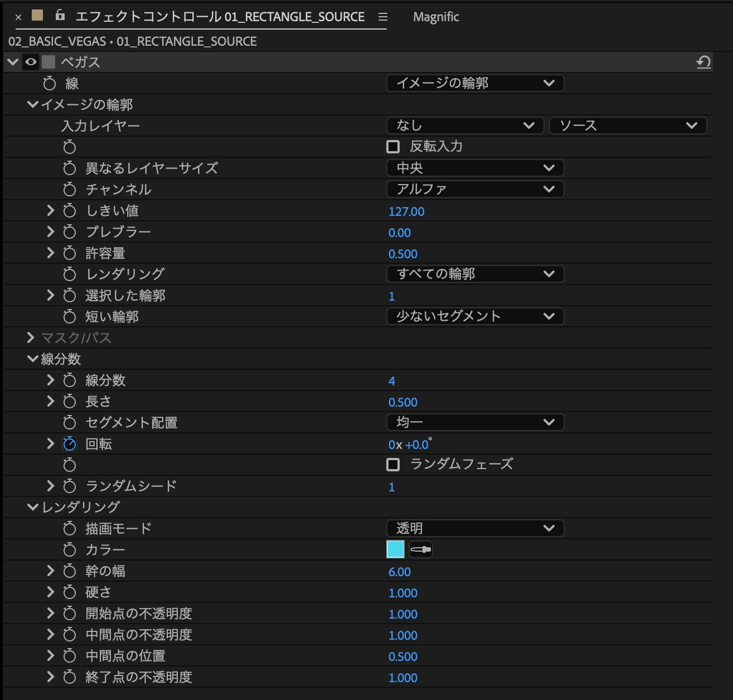Enable stopwatch for プレブラー
Image resolution: width=733 pixels, height=700 pixels.
point(69,232)
